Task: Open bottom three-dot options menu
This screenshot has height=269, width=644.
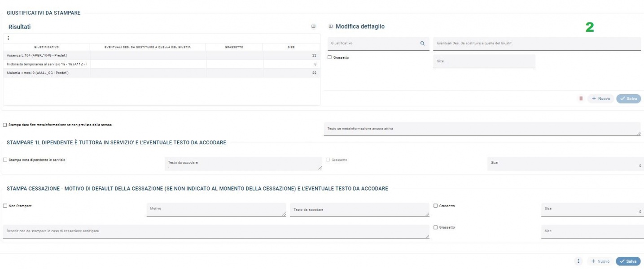Action: coord(579,261)
